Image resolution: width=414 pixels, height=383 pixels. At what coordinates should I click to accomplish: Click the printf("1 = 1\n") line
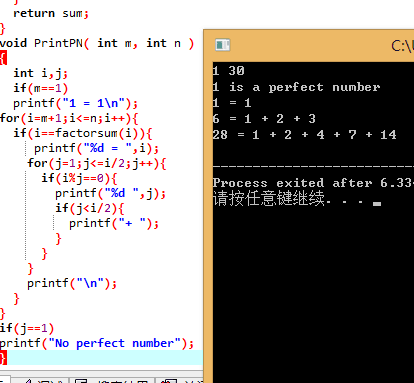click(x=75, y=103)
